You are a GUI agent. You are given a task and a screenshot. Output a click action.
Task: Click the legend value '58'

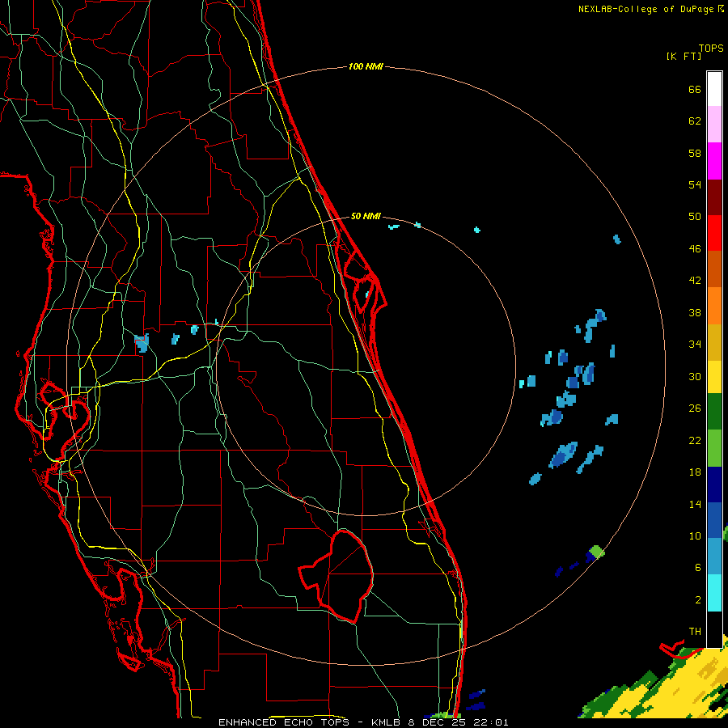[x=695, y=153]
